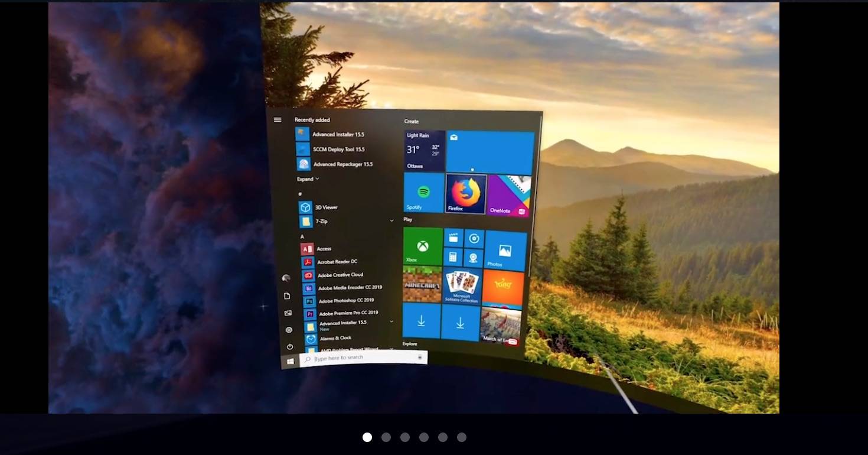Expand the Advanced Installer 15.5 entry
The height and width of the screenshot is (455, 868).
(390, 322)
